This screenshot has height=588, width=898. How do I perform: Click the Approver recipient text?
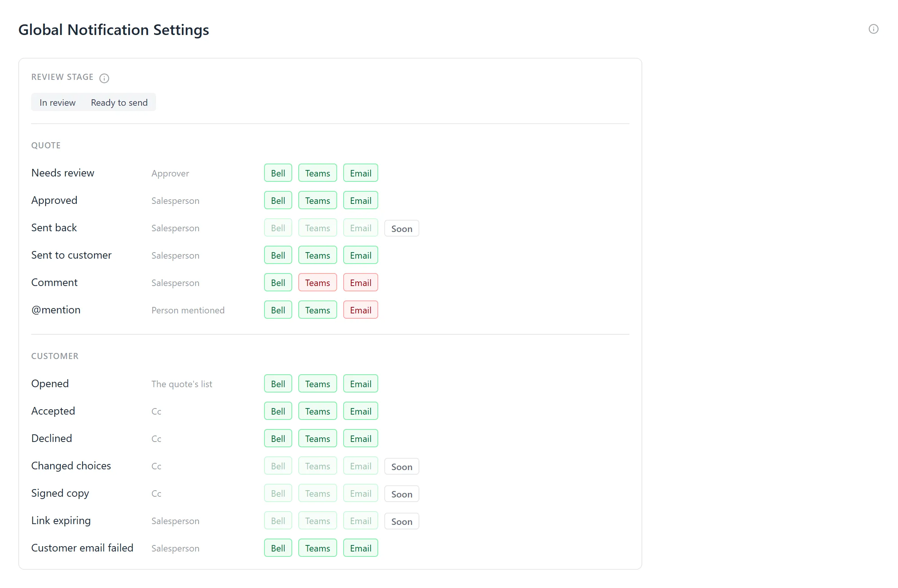pos(170,173)
